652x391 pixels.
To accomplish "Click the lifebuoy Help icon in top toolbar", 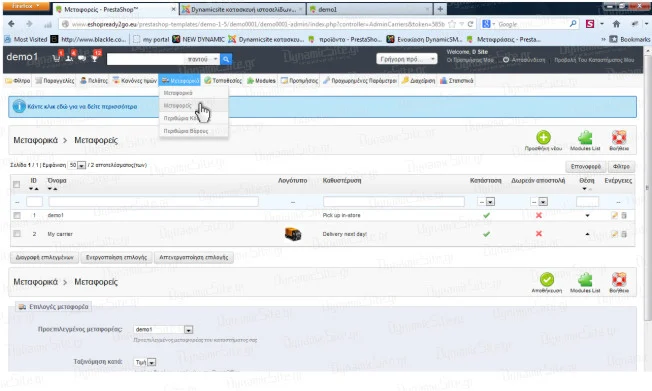I will pos(619,137).
